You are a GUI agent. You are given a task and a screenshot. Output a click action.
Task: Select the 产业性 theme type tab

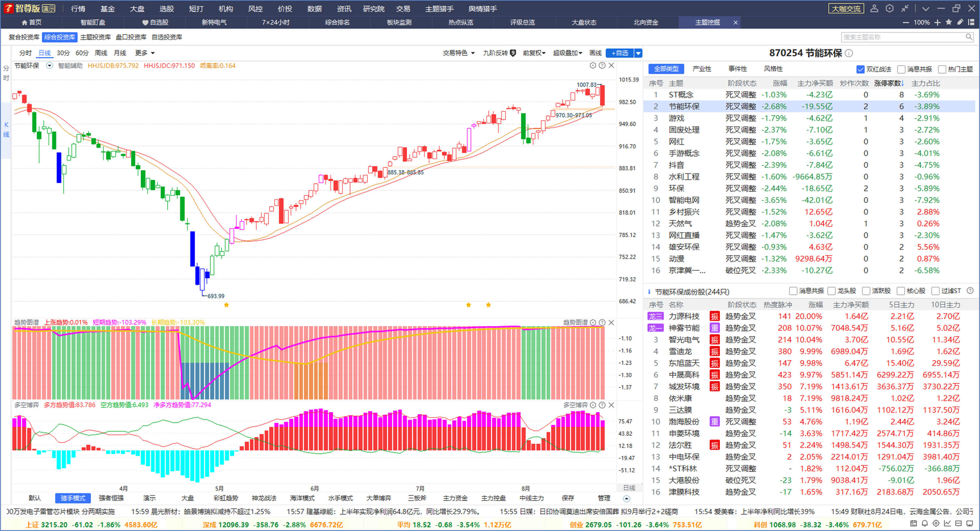702,69
